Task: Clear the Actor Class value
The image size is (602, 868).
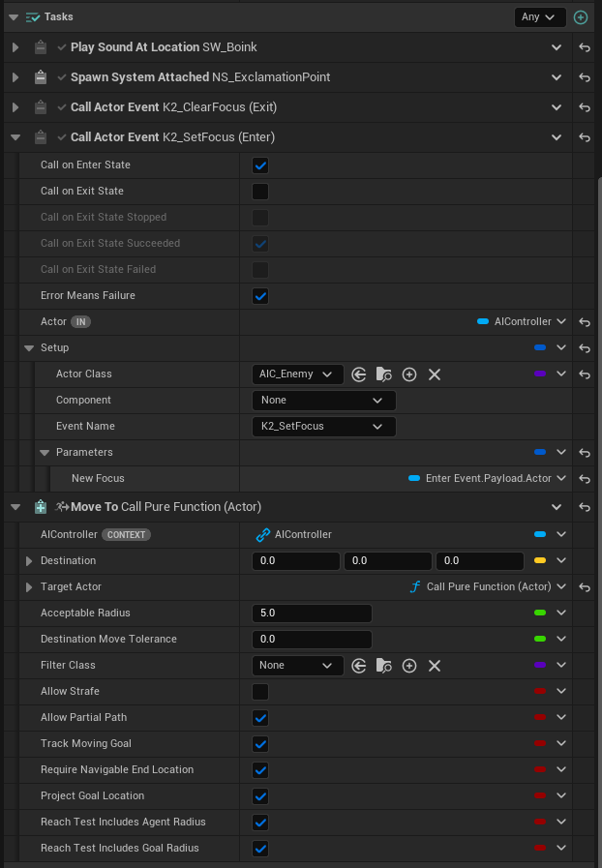Action: [435, 374]
